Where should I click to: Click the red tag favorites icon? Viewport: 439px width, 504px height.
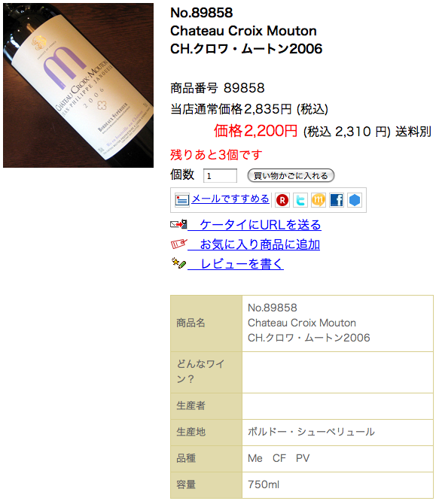tap(178, 244)
